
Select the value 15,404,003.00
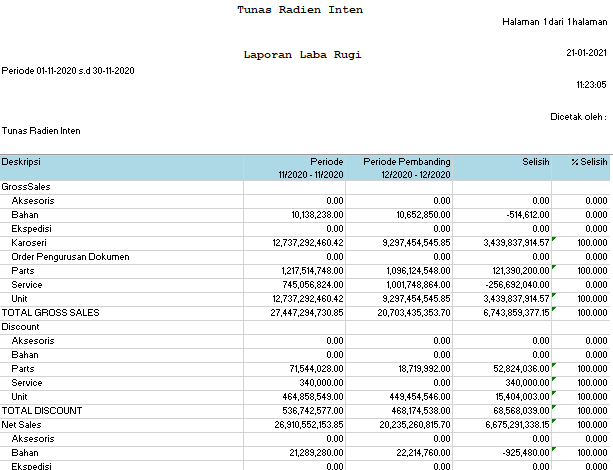[x=522, y=397]
